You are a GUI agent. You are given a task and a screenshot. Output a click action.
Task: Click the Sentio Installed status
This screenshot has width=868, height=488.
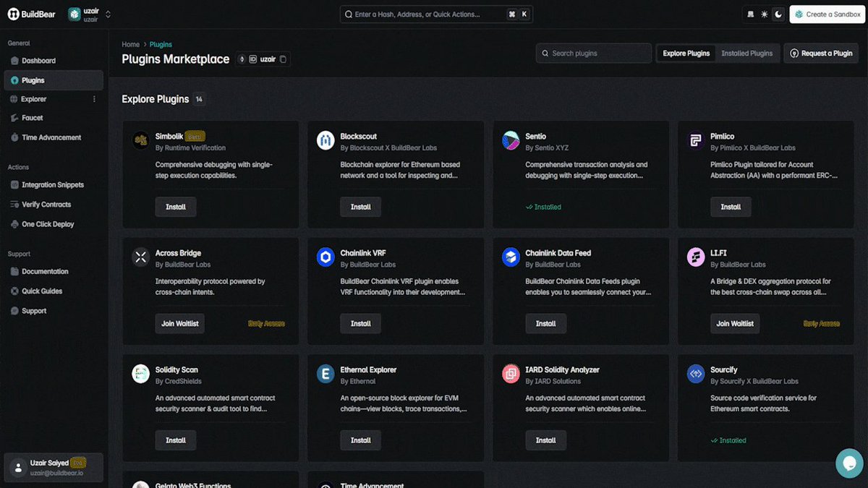click(544, 207)
